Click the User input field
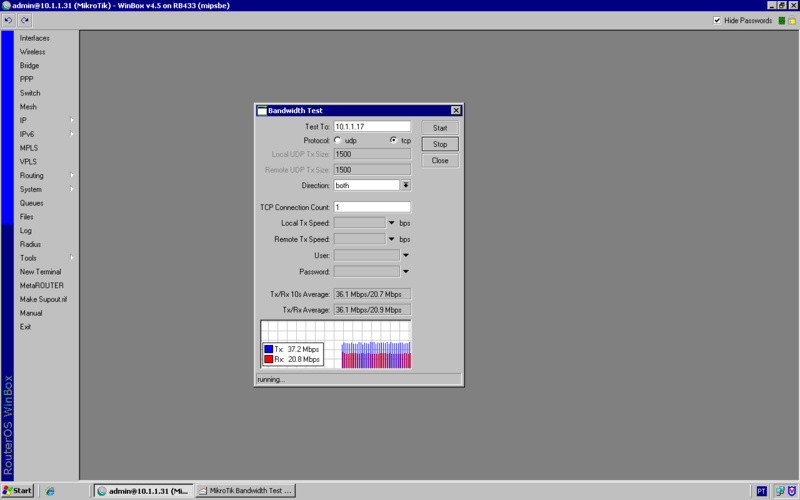 367,255
